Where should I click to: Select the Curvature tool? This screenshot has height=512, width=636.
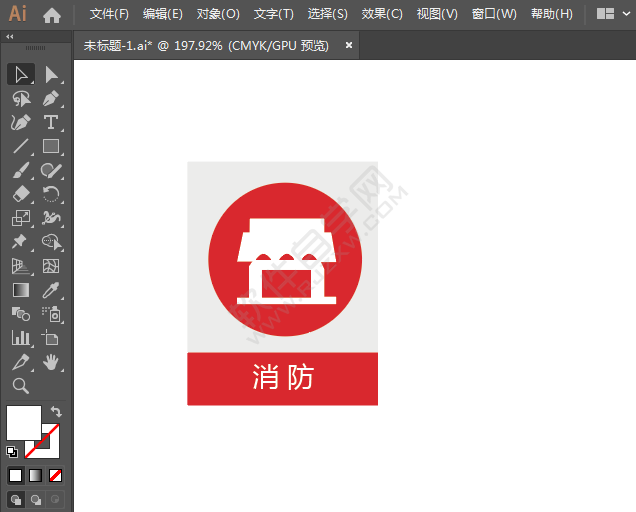pyautogui.click(x=21, y=122)
